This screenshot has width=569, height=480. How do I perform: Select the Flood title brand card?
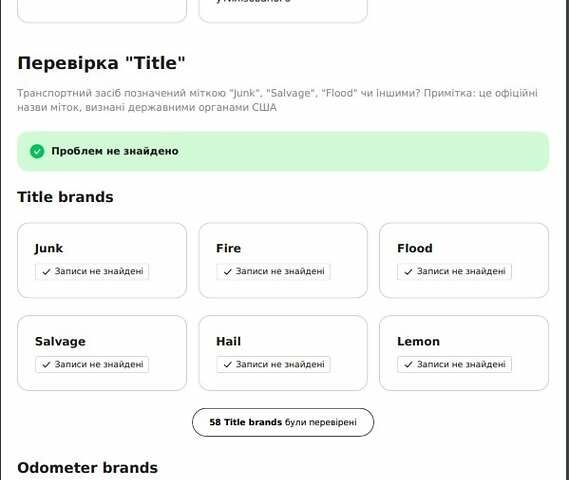click(464, 260)
